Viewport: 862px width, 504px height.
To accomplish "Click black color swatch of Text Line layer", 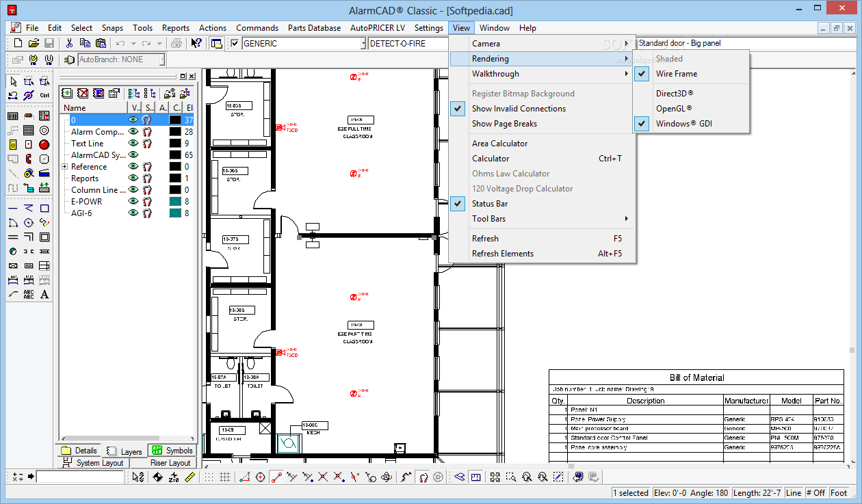I will tap(175, 143).
